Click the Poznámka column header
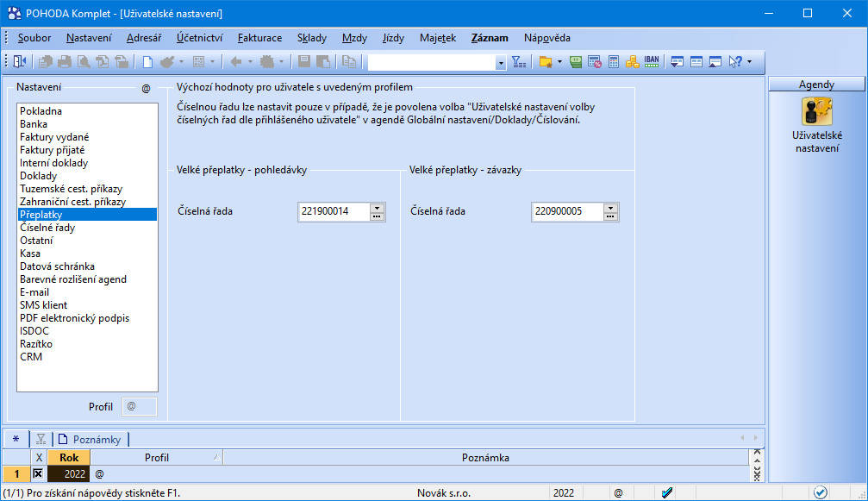 point(485,458)
